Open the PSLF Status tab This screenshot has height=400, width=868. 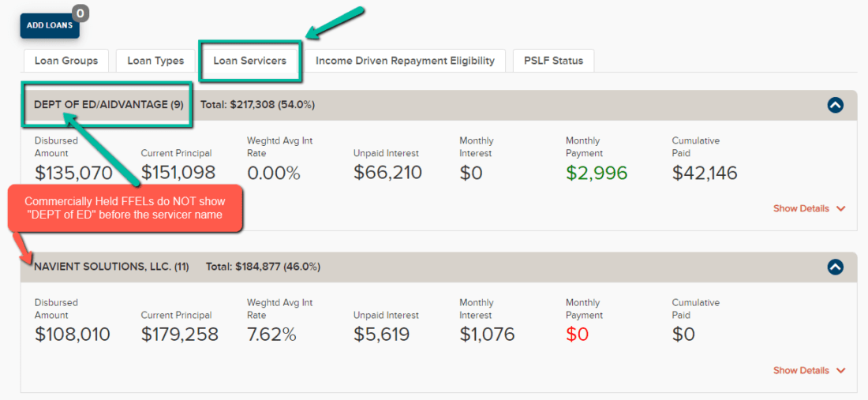click(x=553, y=61)
